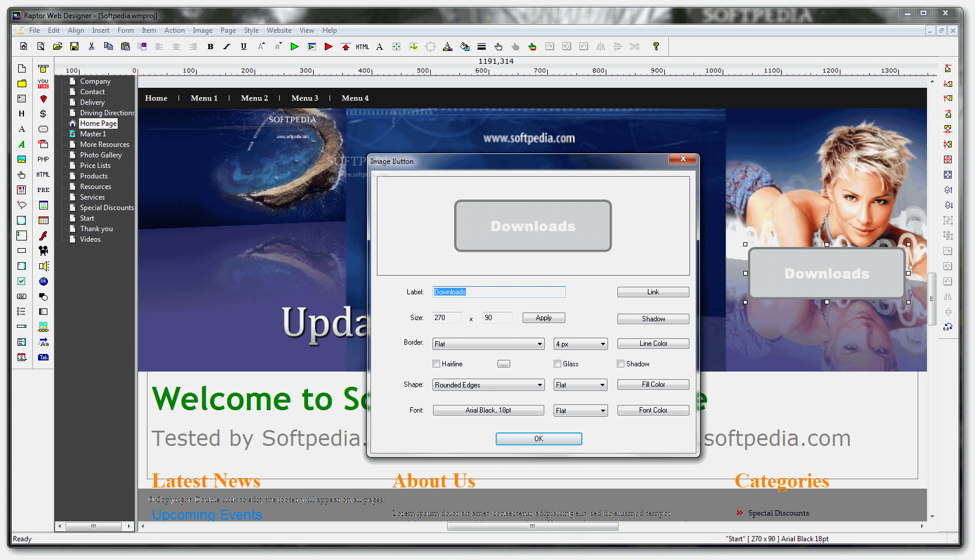
Task: Open font chooser Arial Black, 18pt
Action: (488, 410)
